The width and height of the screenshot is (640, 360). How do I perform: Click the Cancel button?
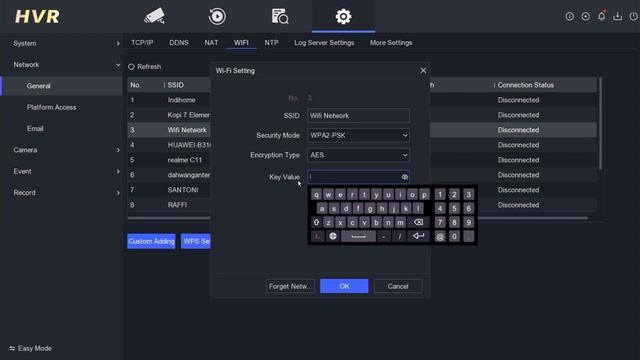[398, 286]
